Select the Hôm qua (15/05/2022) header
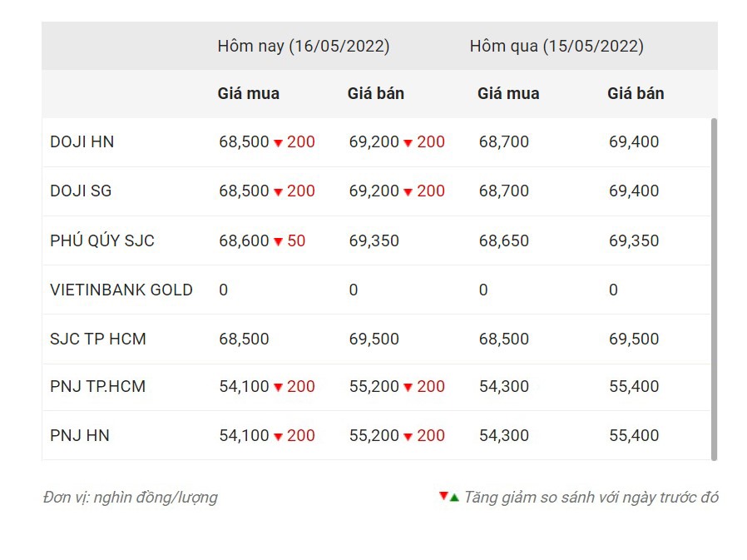This screenshot has width=747, height=560. point(557,46)
